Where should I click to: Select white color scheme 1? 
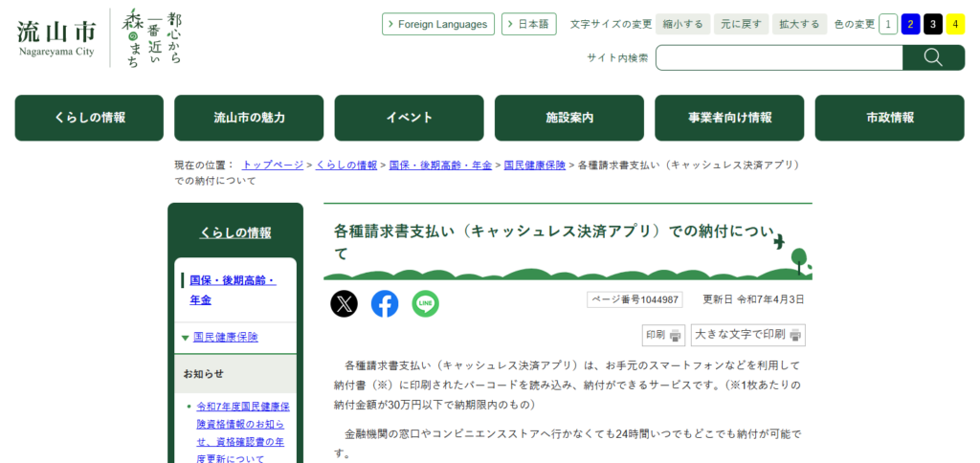tap(888, 24)
